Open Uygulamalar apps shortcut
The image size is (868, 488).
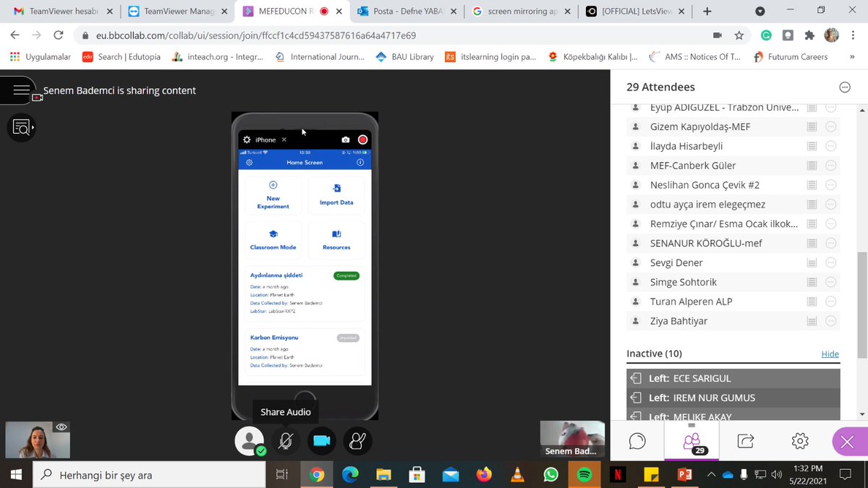pos(41,56)
